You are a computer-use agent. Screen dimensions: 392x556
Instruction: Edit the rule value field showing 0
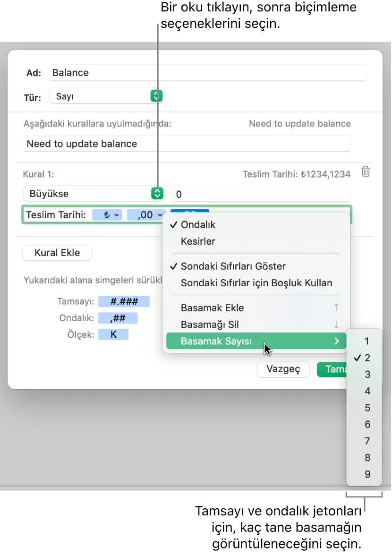[x=262, y=194]
